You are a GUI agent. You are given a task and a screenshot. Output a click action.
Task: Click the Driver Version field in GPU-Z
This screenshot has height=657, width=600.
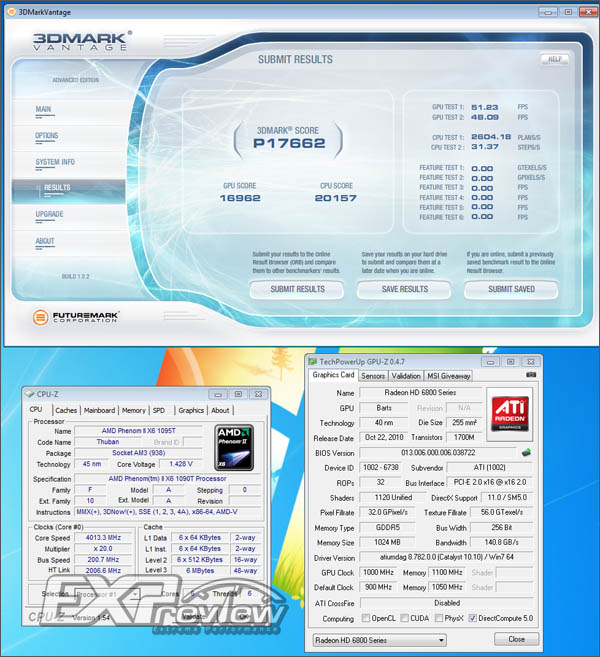446,557
